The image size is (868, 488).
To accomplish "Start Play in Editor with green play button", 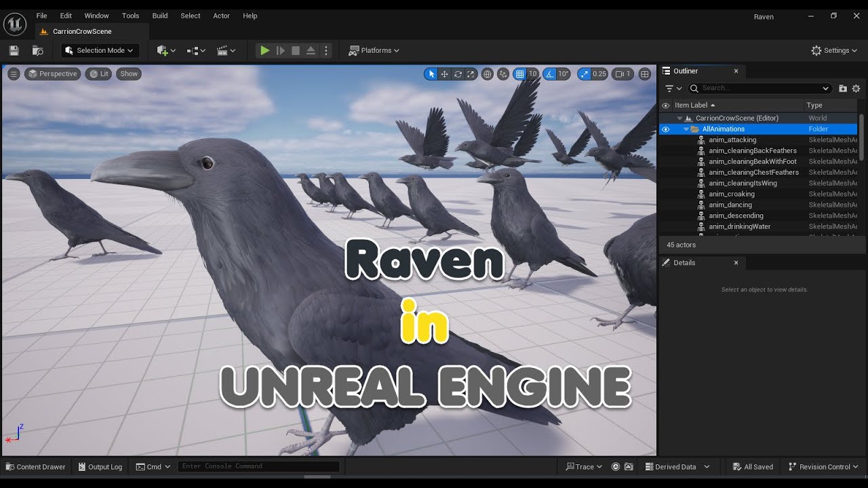I will click(x=264, y=50).
